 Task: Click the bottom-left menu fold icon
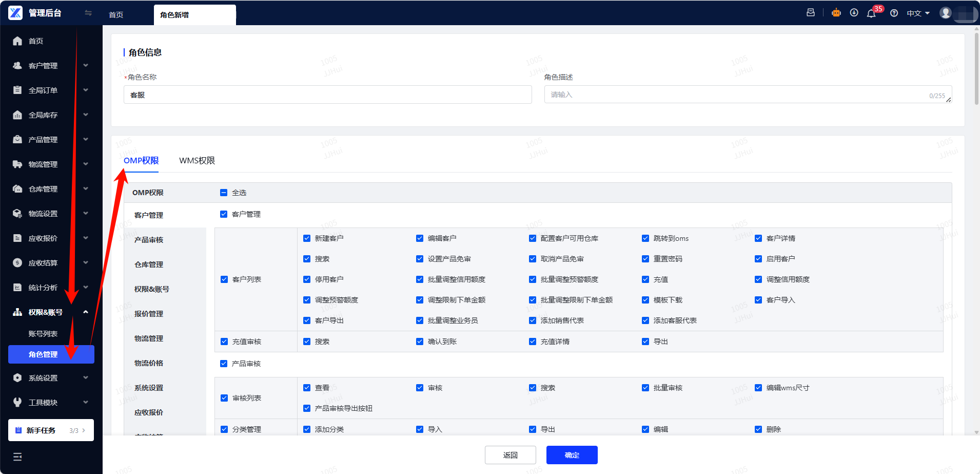tap(17, 457)
